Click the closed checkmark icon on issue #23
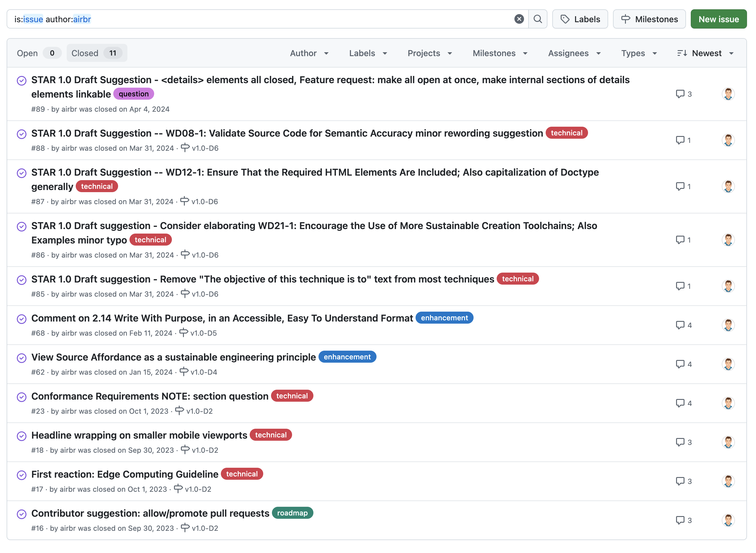Screen dimensions: 756x553 tap(21, 397)
